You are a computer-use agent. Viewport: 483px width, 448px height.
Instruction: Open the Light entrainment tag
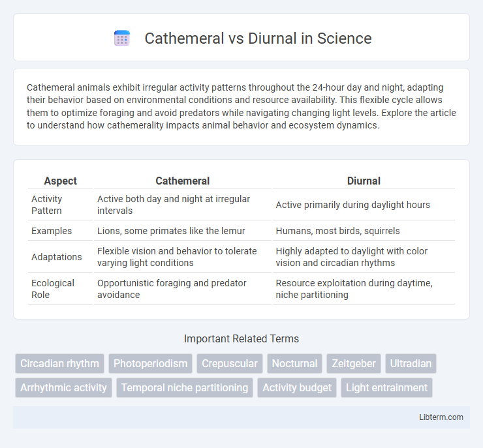pos(386,387)
